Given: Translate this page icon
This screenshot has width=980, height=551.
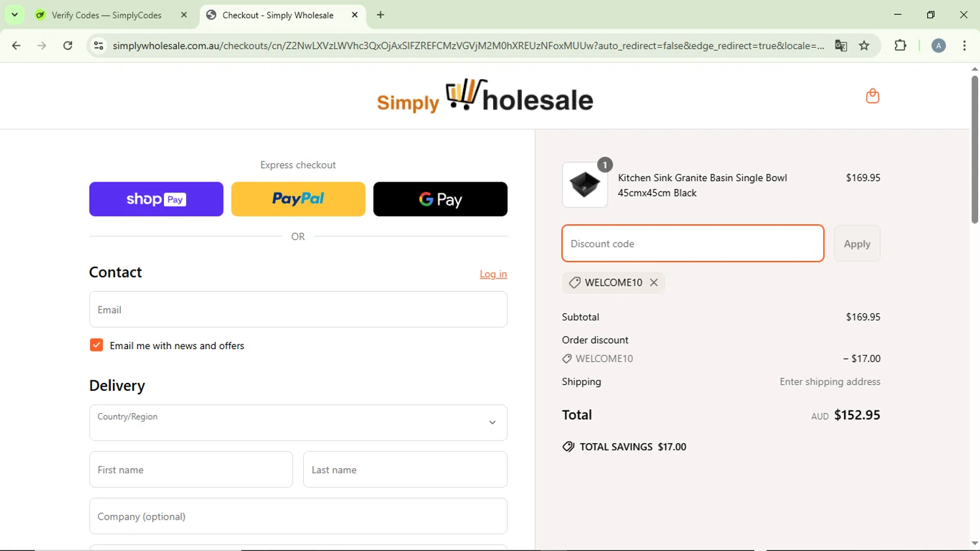Looking at the screenshot, I should [x=841, y=46].
